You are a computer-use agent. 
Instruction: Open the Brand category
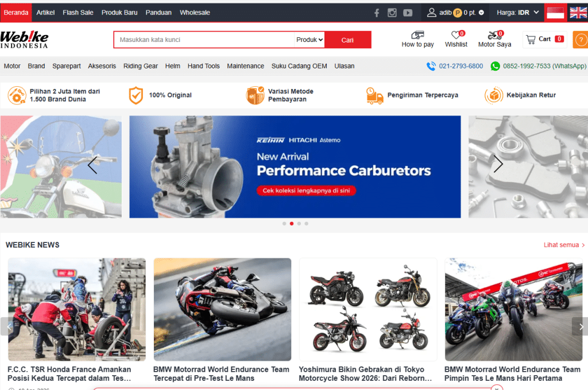pos(36,66)
